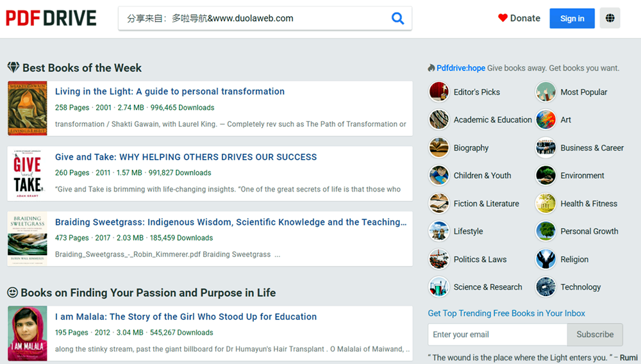Click the '545,267 Downloads' text
This screenshot has width=641, height=364.
pyautogui.click(x=181, y=333)
